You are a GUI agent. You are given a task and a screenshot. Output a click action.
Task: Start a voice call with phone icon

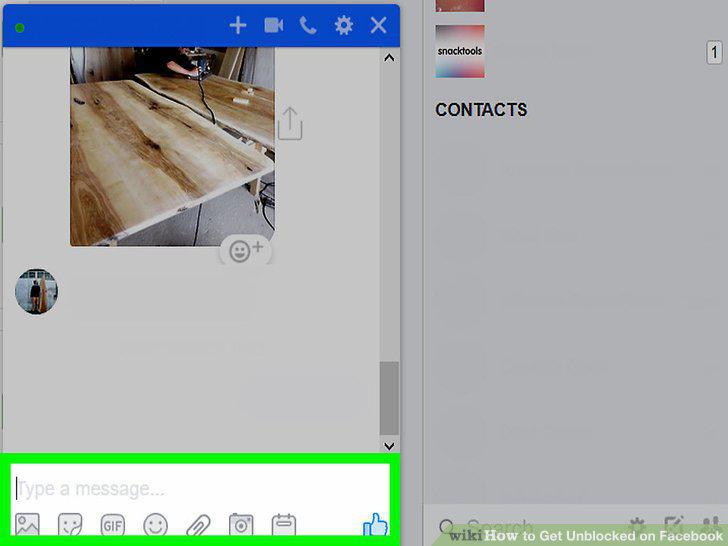coord(308,26)
